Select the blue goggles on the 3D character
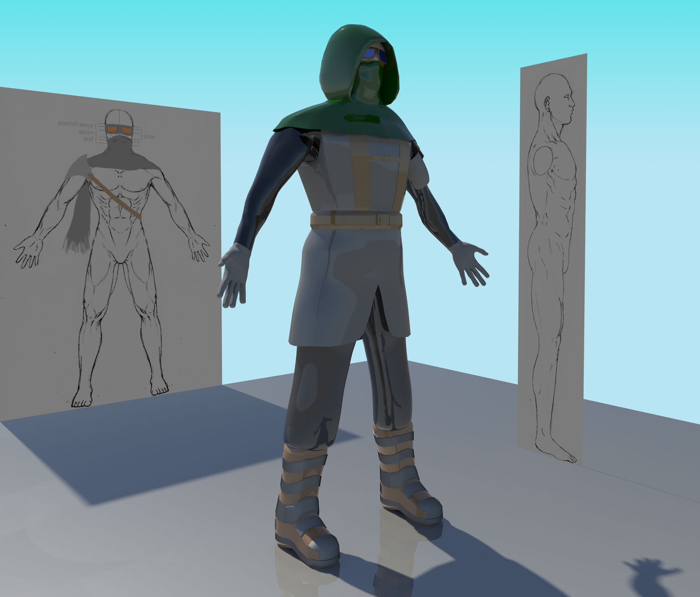Screen dimensions: 700x597 (x=375, y=56)
